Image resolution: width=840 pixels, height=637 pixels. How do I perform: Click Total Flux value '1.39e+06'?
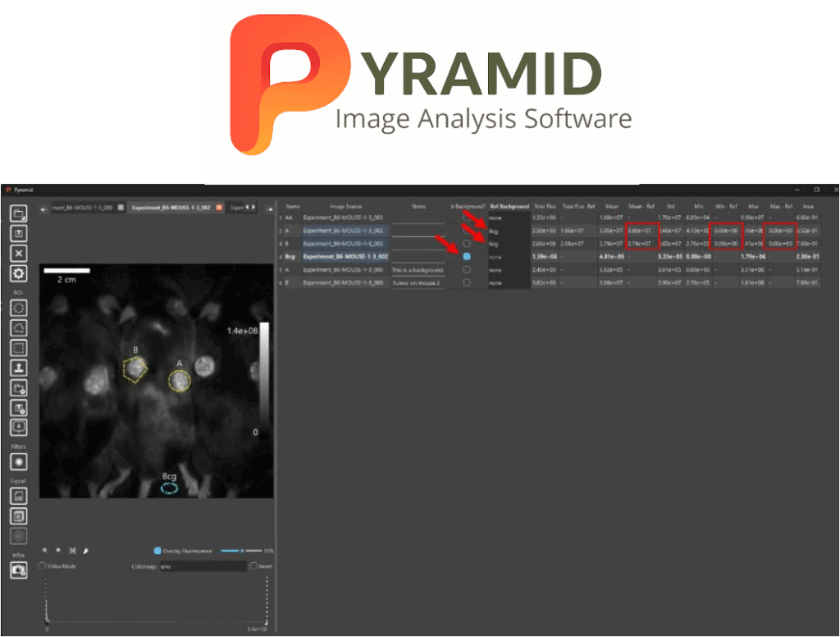(545, 257)
